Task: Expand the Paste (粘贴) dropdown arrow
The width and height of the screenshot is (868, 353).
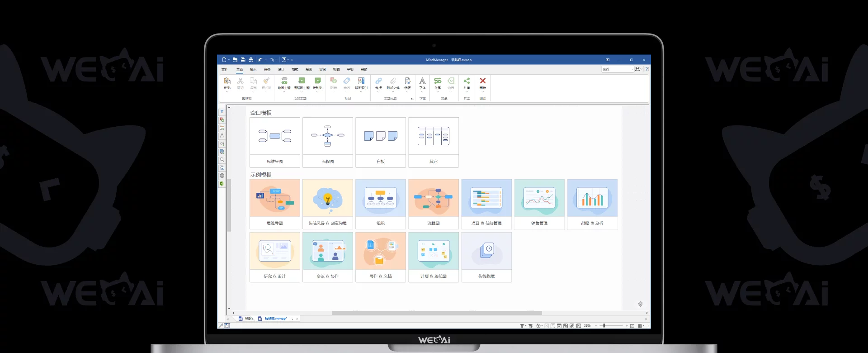Action: click(x=227, y=92)
